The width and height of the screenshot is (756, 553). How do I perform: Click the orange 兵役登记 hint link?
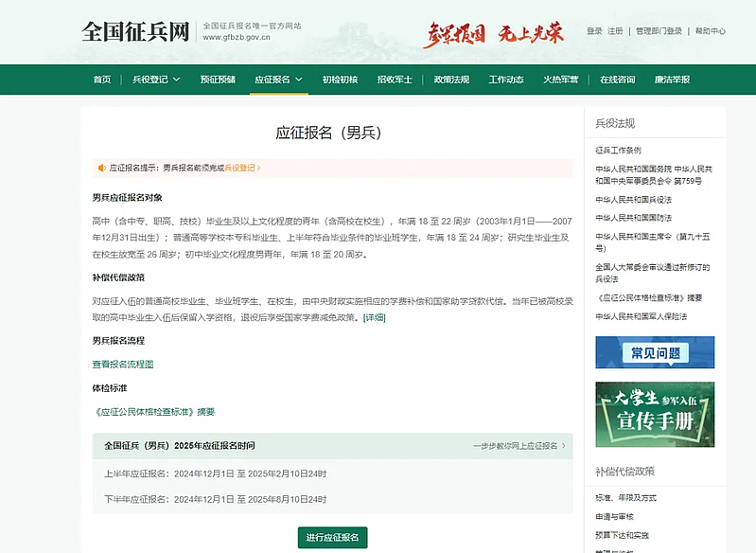click(x=240, y=168)
